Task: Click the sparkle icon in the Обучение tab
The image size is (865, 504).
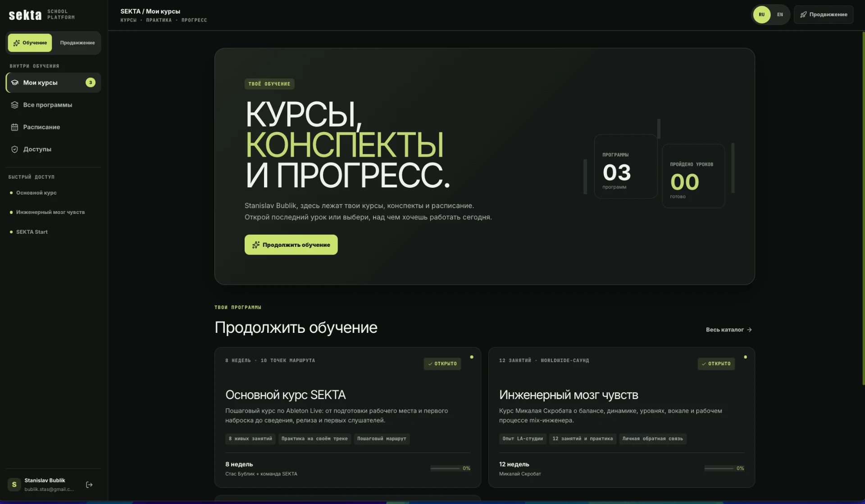Action: click(17, 43)
